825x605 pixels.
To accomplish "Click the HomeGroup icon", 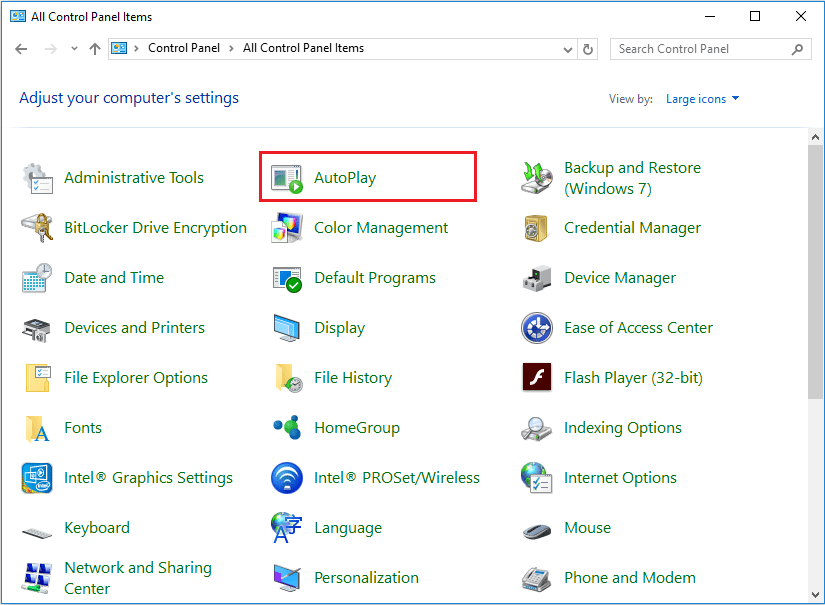I will (287, 428).
